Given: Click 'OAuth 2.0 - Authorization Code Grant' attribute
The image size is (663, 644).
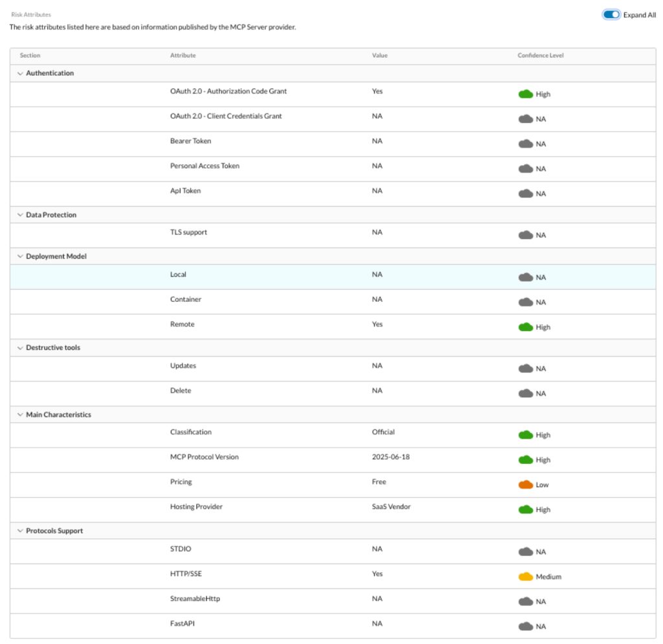Looking at the screenshot, I should pyautogui.click(x=229, y=91).
